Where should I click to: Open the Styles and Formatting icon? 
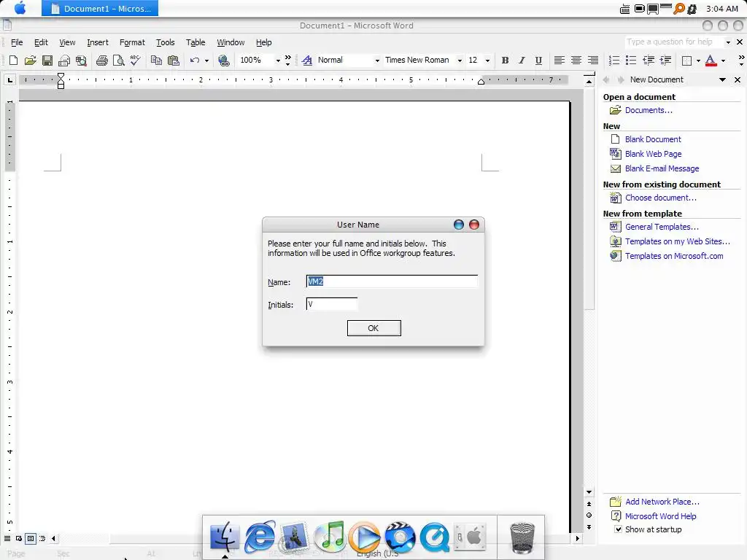307,61
